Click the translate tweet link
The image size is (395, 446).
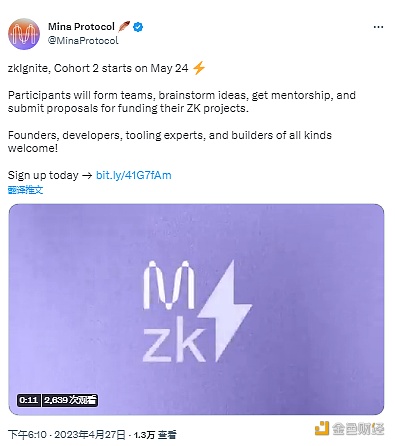tap(25, 190)
